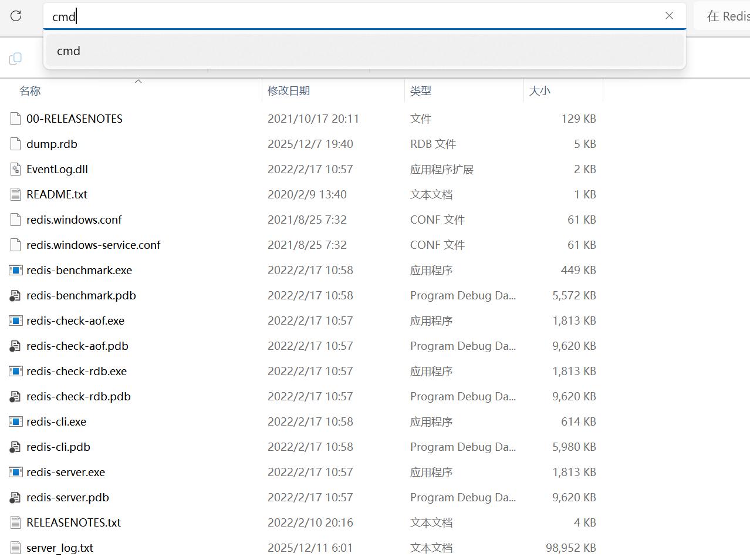Click date 2021/10/17 20:11 of 00-RELEASENOTES

pos(313,119)
